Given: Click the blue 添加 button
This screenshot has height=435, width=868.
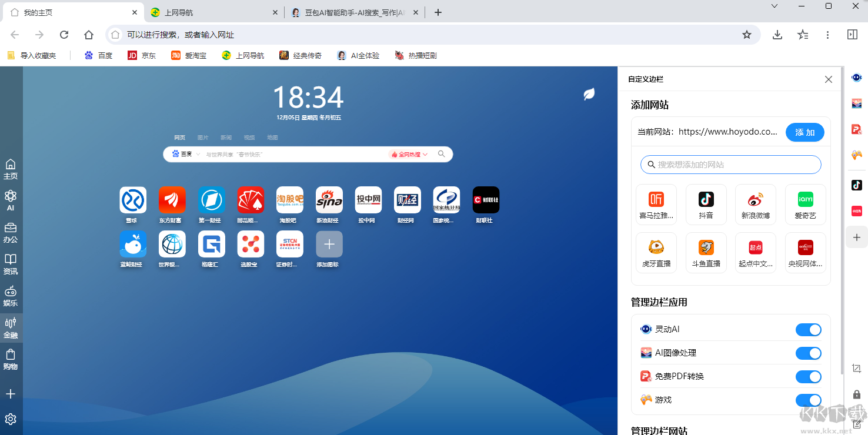Looking at the screenshot, I should point(805,132).
